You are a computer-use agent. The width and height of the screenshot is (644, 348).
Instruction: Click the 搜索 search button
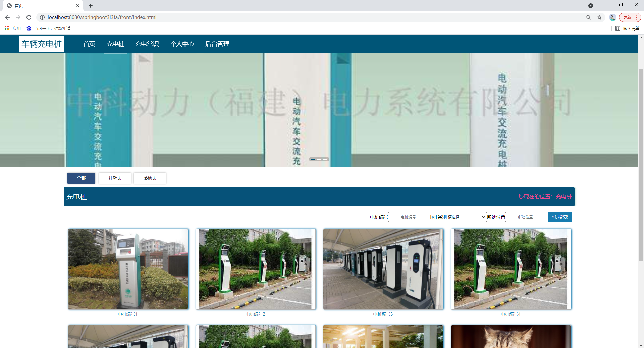560,217
